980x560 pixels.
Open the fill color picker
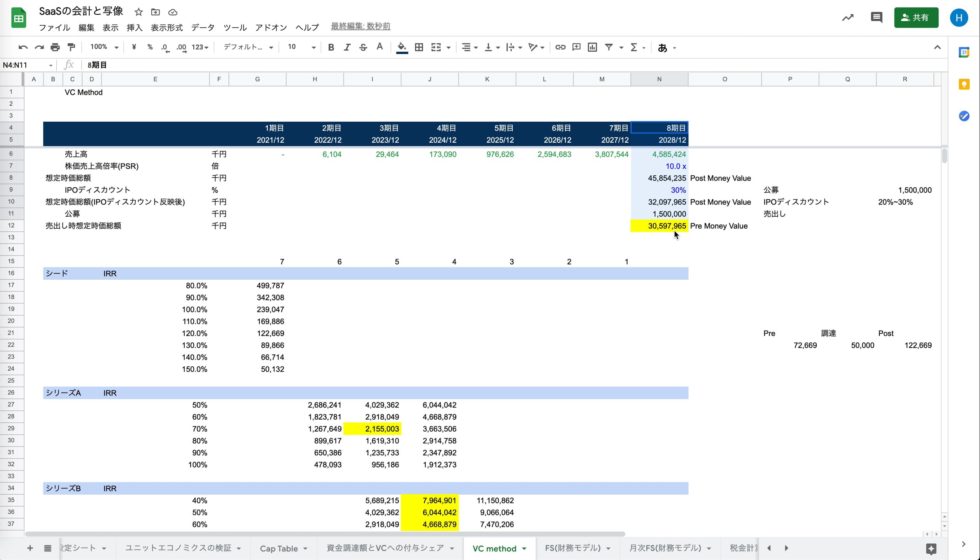(x=402, y=47)
